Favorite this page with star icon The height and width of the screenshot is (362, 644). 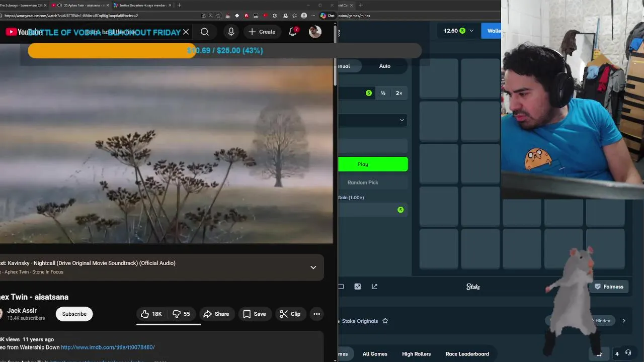[x=218, y=16]
